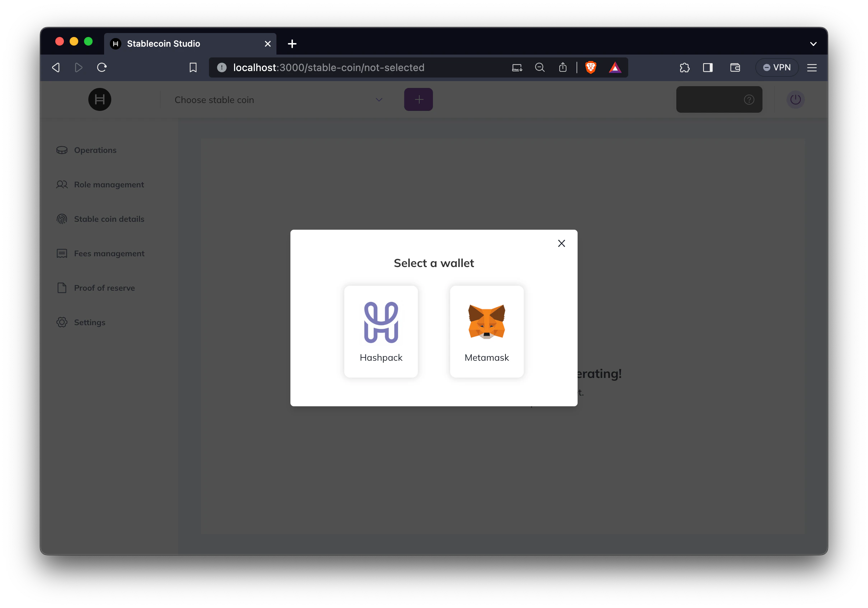
Task: Close the Select a wallet dialog
Action: (561, 243)
